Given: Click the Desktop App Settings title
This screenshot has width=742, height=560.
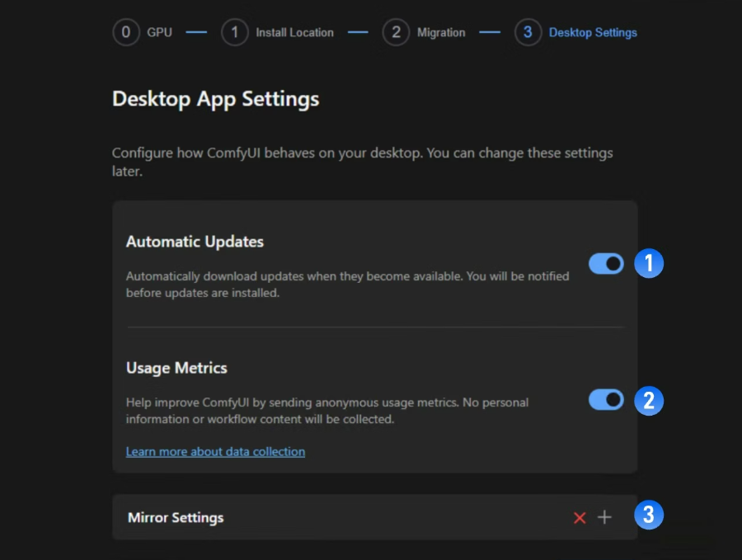Looking at the screenshot, I should pyautogui.click(x=215, y=99).
